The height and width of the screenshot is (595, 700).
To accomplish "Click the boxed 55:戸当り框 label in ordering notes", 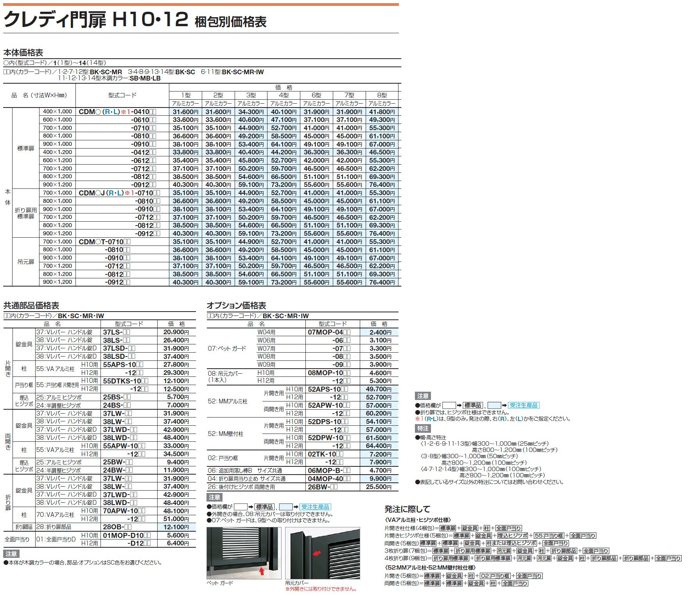I will pos(549,536).
